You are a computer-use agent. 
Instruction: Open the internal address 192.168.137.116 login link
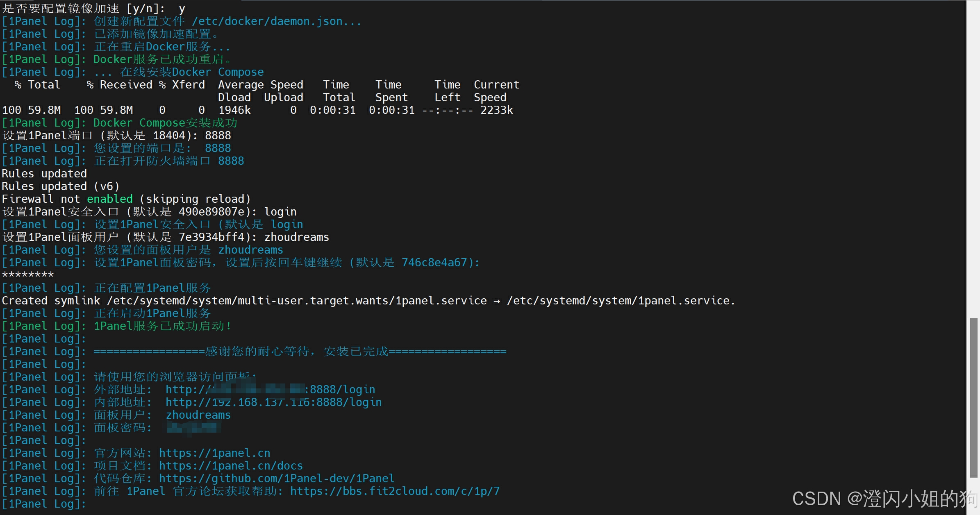pyautogui.click(x=273, y=402)
